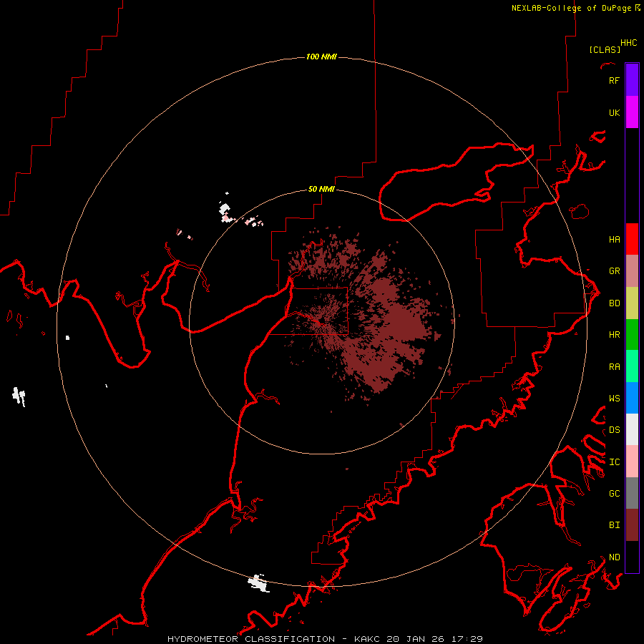Click the BD yellow legend swatch
This screenshot has height=644, width=644.
(x=632, y=303)
